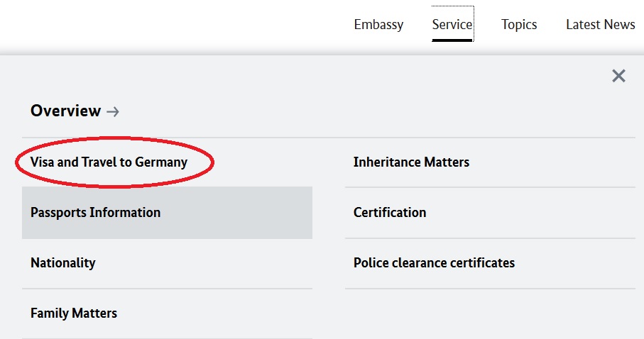Open the Embassy menu
This screenshot has width=644, height=339.
[x=378, y=25]
